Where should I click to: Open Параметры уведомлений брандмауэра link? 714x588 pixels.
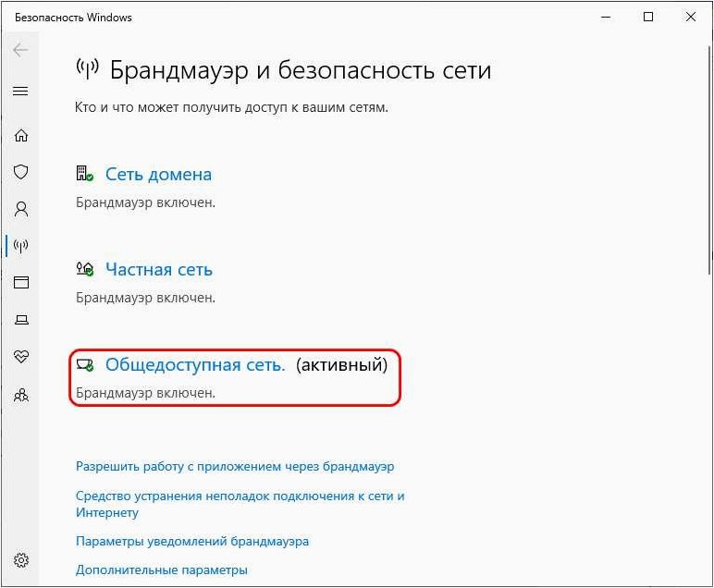pos(192,541)
